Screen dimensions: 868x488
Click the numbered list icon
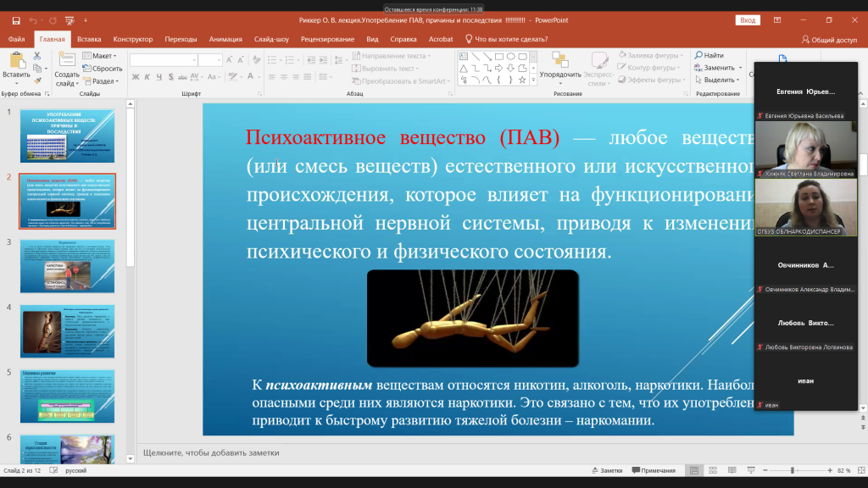click(x=289, y=60)
